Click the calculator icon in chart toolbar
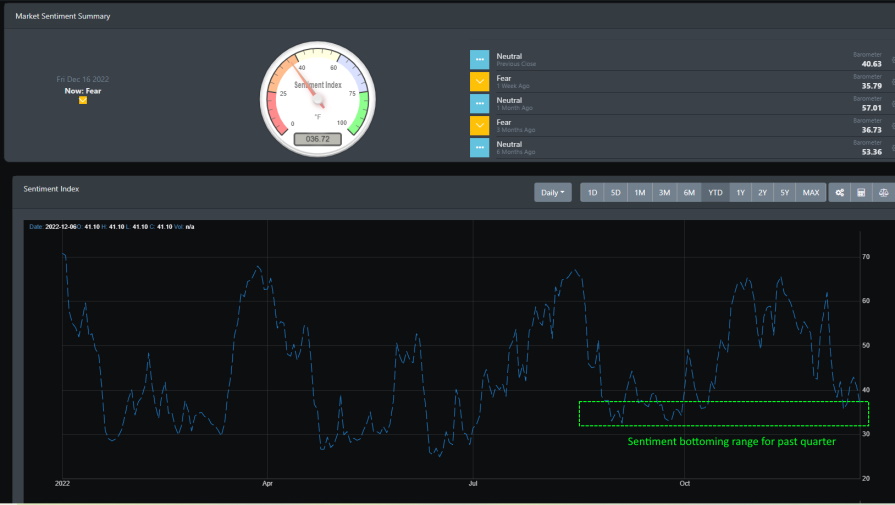The image size is (895, 505). tap(861, 193)
